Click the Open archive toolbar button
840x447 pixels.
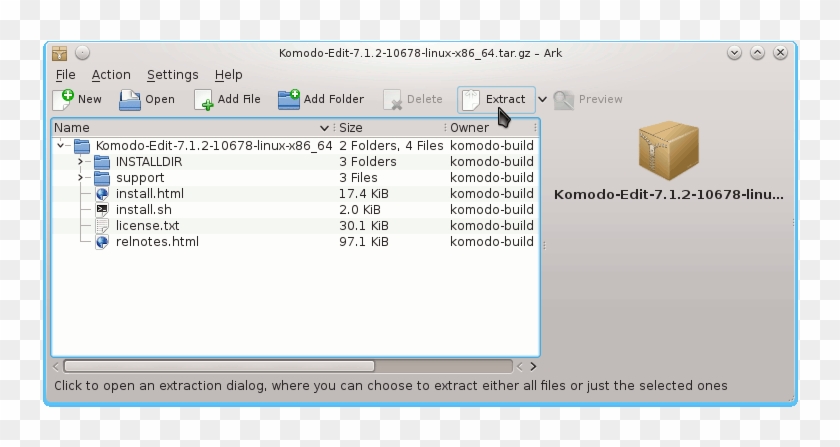147,100
